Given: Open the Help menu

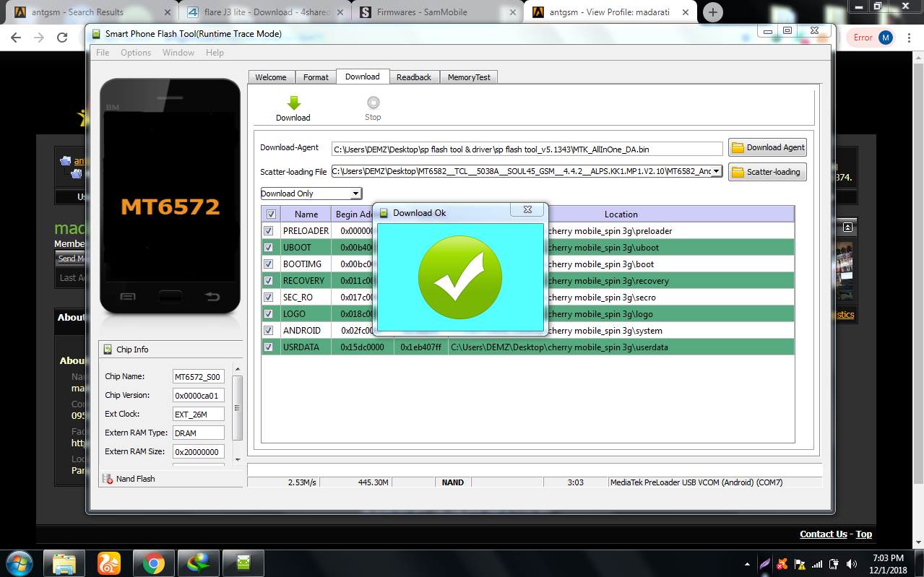Looking at the screenshot, I should [x=215, y=53].
